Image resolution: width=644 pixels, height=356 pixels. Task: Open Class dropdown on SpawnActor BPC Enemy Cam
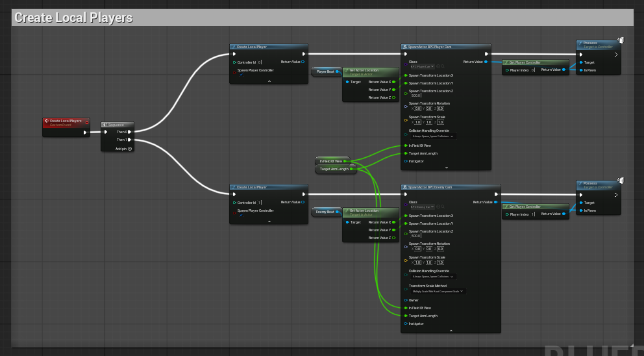tap(422, 207)
